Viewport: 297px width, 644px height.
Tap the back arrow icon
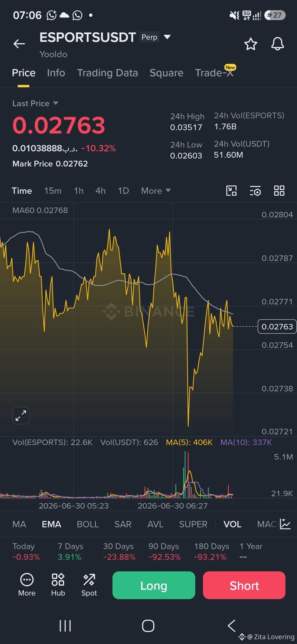coord(19,44)
